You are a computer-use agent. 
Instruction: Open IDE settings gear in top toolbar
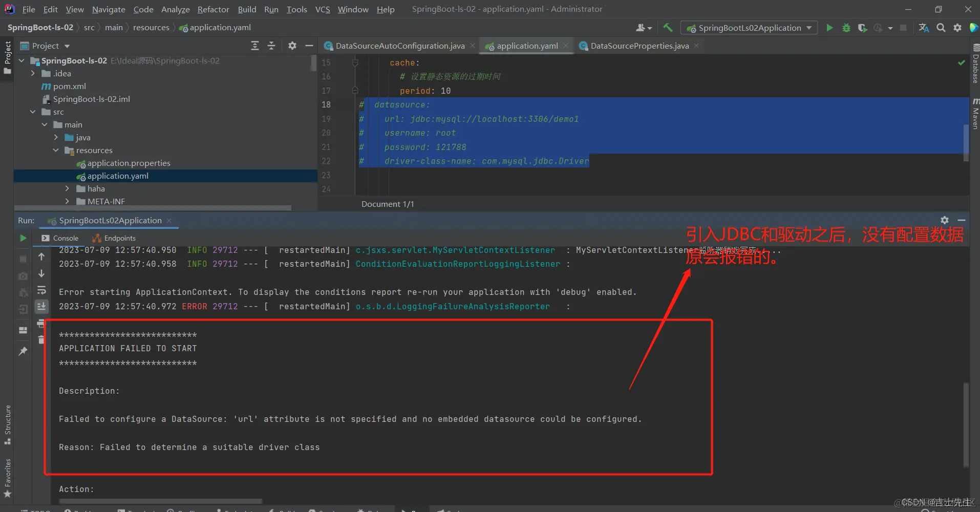957,28
